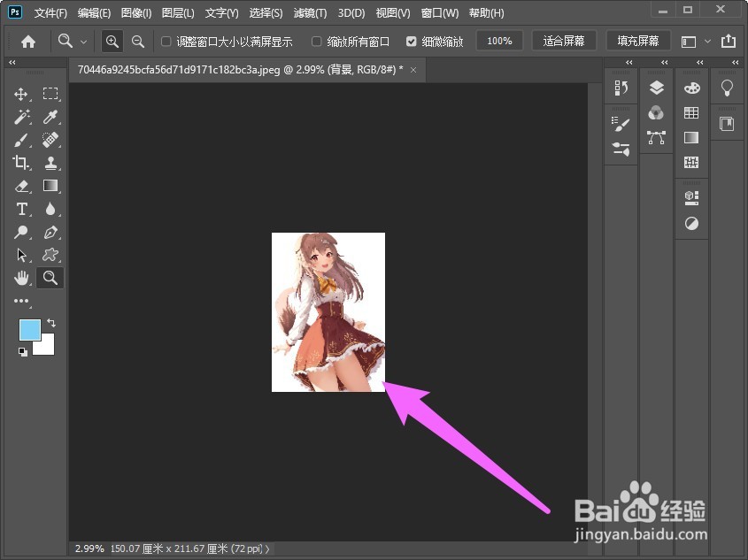Choose Zoom In mode in options bar
The width and height of the screenshot is (748, 560).
[x=112, y=42]
